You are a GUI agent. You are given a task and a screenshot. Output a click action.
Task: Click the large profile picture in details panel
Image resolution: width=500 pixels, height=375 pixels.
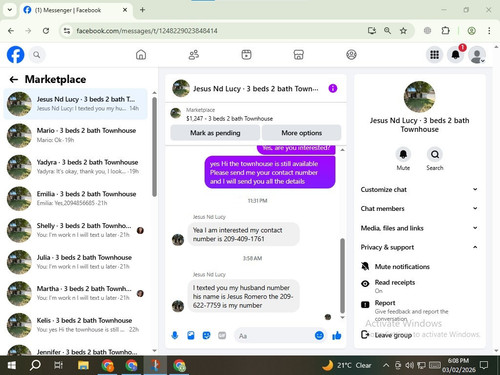(x=419, y=97)
